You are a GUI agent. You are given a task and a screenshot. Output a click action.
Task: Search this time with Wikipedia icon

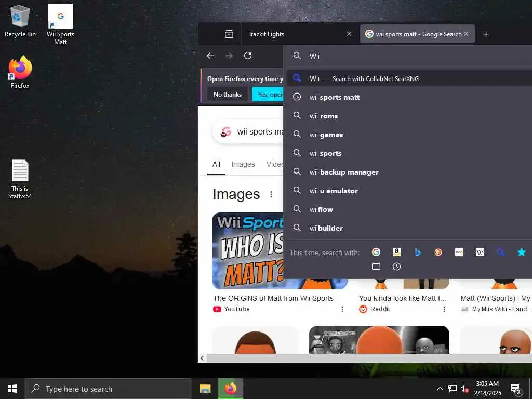tap(480, 252)
